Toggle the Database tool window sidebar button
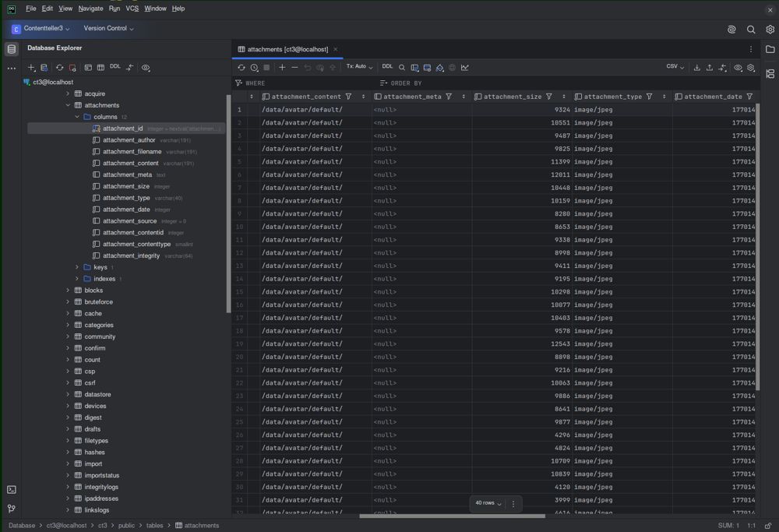The width and height of the screenshot is (779, 532). click(x=12, y=48)
